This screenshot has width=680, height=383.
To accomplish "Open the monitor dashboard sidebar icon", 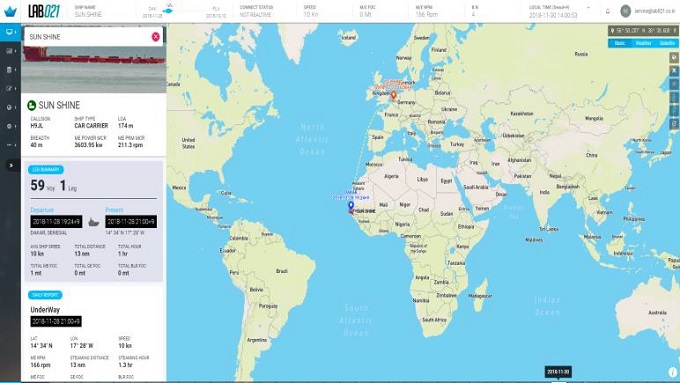I will pyautogui.click(x=9, y=32).
